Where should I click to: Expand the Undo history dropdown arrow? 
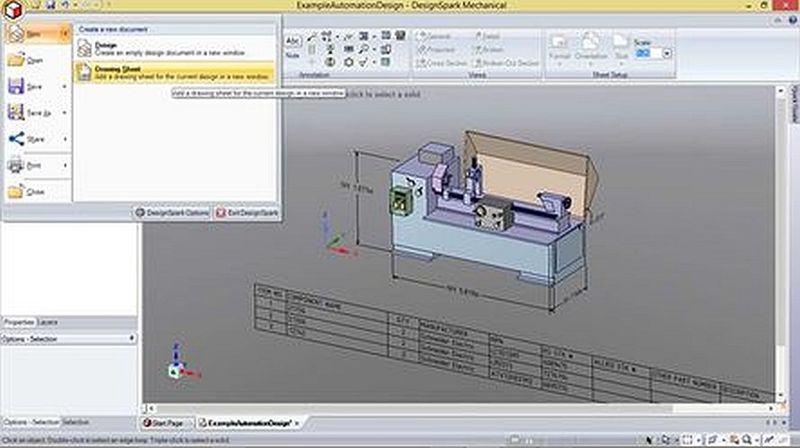tap(75, 5)
